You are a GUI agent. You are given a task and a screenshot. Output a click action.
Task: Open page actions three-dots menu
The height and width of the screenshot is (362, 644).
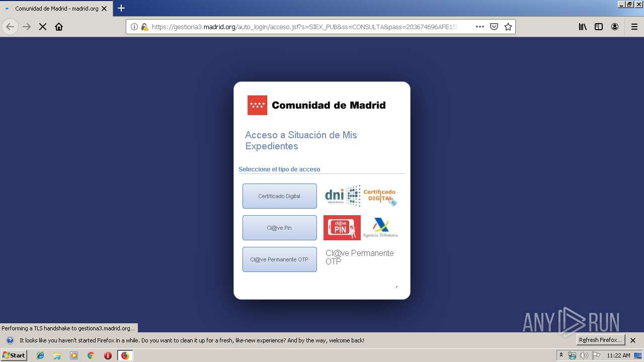coord(479,27)
